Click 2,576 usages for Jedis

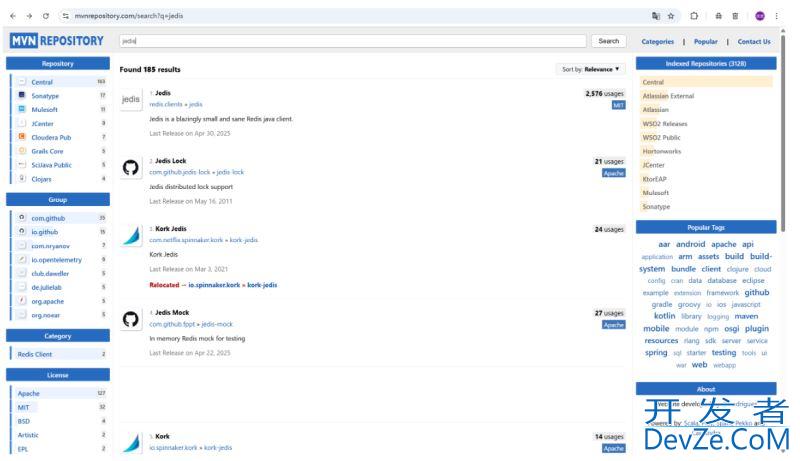(605, 93)
